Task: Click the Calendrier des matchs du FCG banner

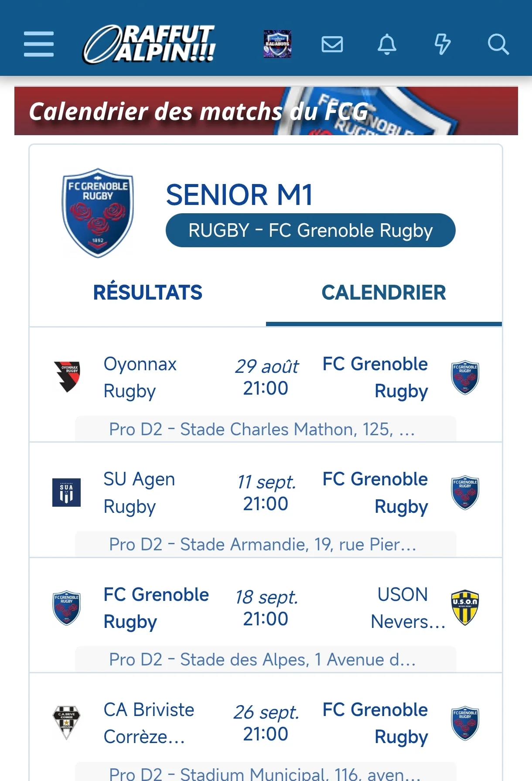Action: tap(266, 111)
